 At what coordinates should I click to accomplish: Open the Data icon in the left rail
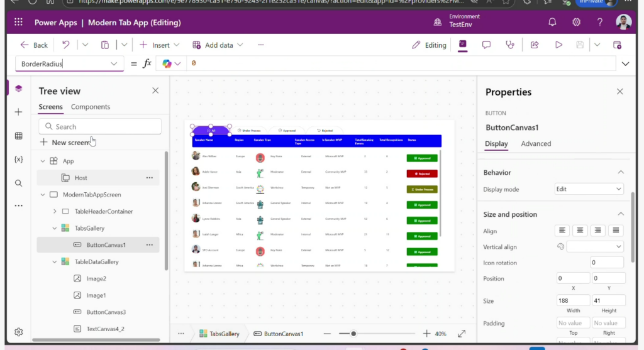(18, 136)
